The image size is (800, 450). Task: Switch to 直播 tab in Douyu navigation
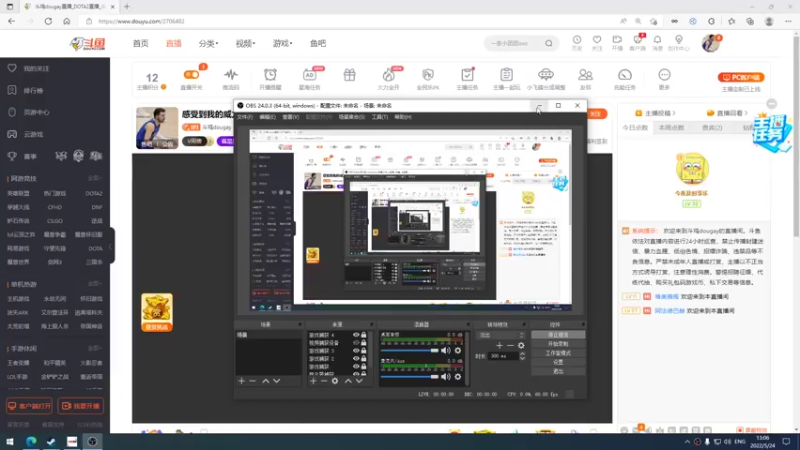coord(173,43)
